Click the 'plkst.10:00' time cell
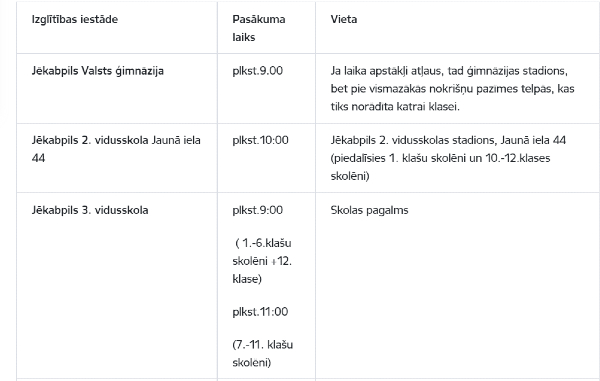The width and height of the screenshot is (600, 381). coord(260,140)
